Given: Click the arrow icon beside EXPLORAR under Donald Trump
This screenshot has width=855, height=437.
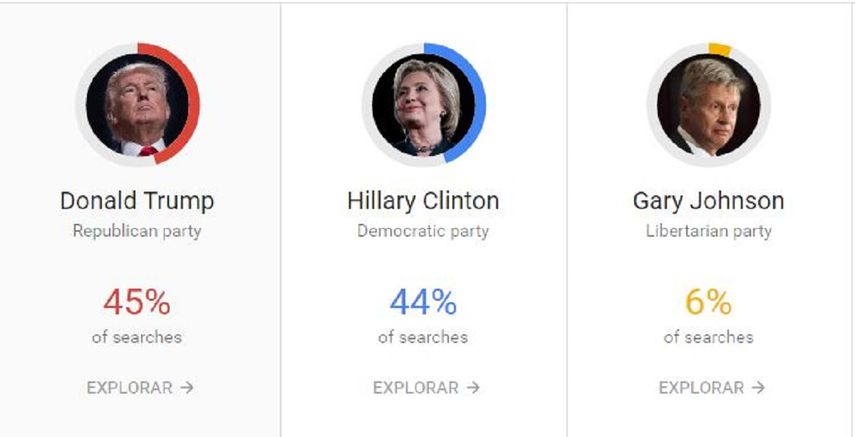Looking at the screenshot, I should [x=186, y=387].
